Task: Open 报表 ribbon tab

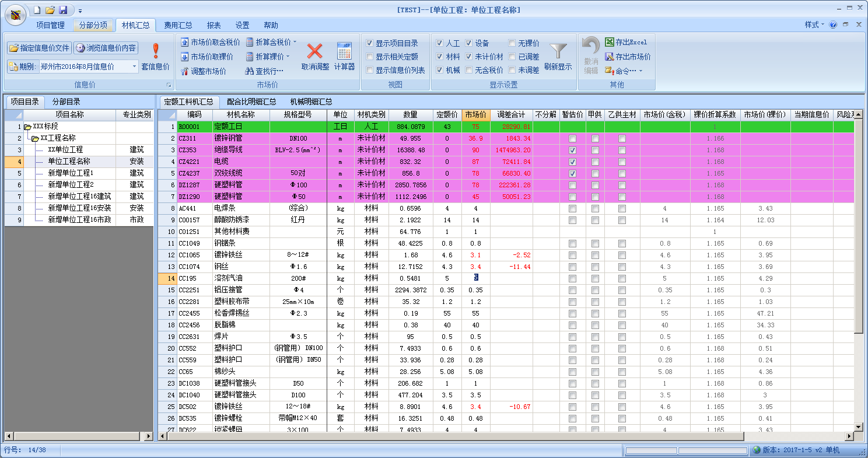Action: [x=213, y=25]
